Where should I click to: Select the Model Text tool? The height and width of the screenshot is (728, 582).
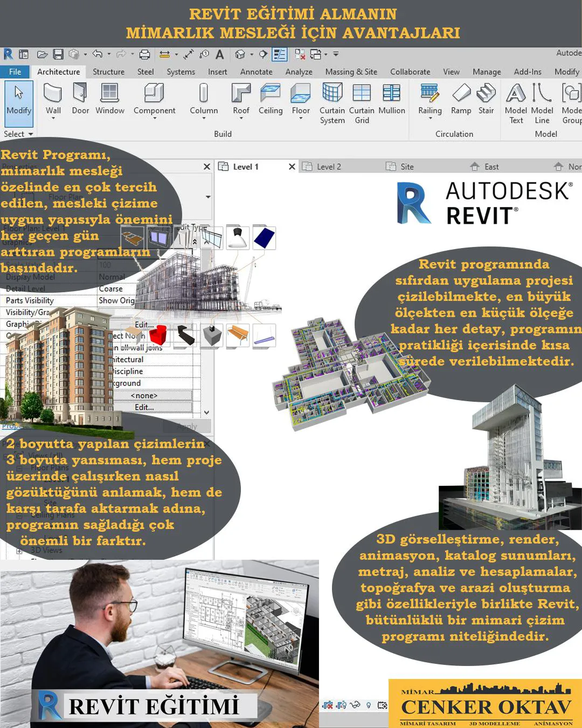(x=516, y=104)
